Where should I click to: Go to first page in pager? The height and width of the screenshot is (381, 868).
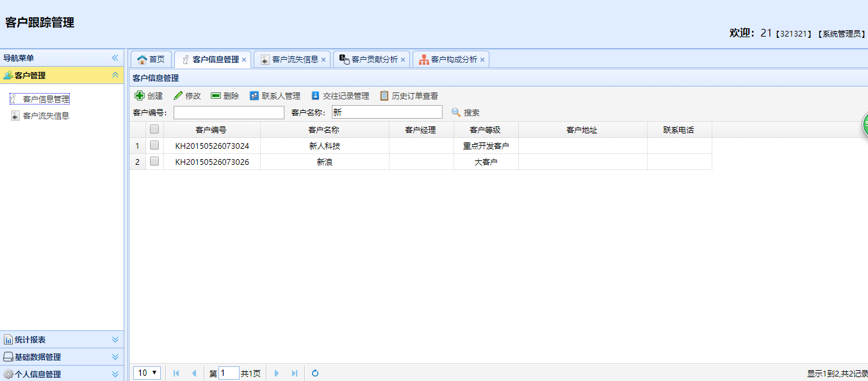coord(176,373)
